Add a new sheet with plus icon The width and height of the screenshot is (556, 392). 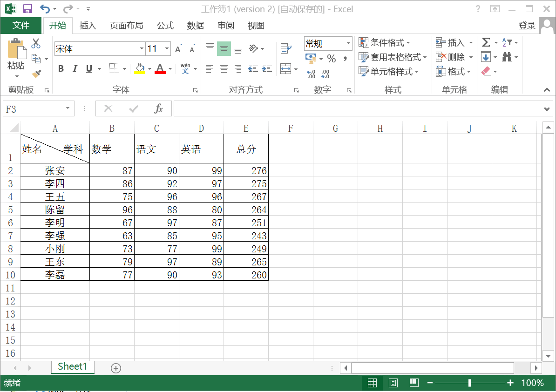[116, 368]
